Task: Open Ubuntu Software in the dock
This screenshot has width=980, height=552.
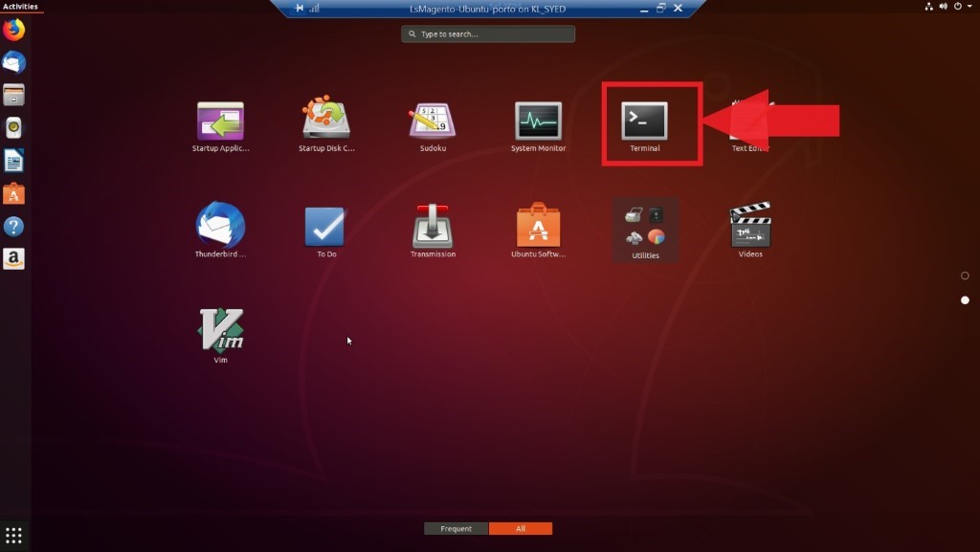Action: pyautogui.click(x=13, y=193)
